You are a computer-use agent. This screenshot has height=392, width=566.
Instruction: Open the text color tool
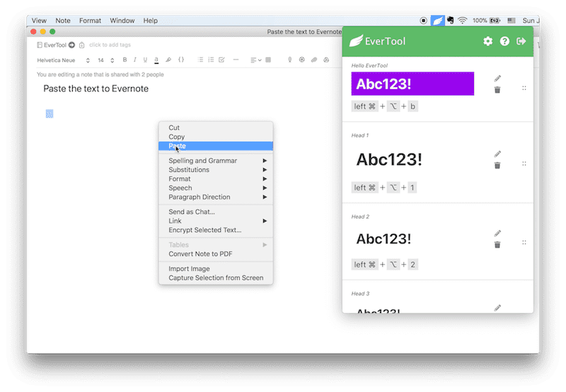tap(156, 60)
